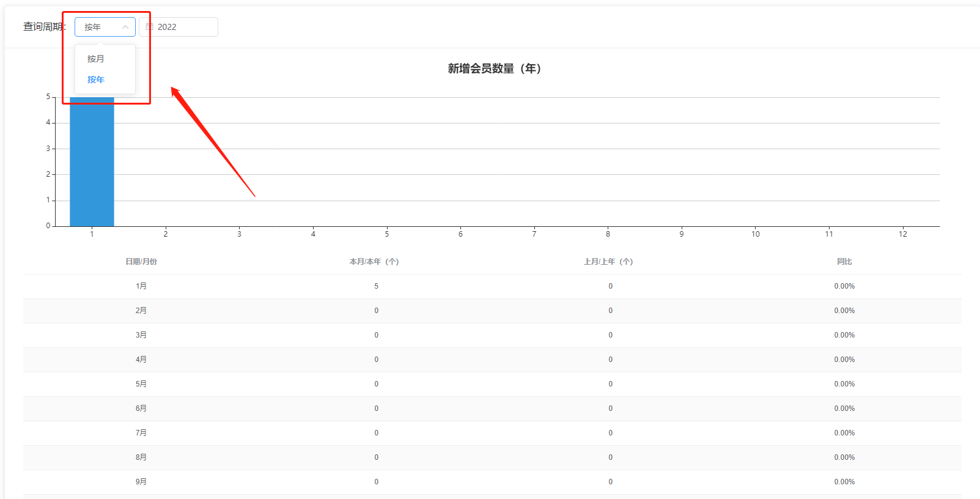
Task: Click the 0.00% value in the 1月 row
Action: point(844,286)
